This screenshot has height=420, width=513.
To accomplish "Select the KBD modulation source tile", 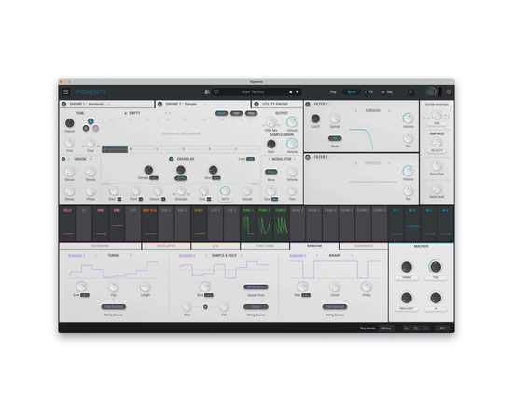I will 117,224.
